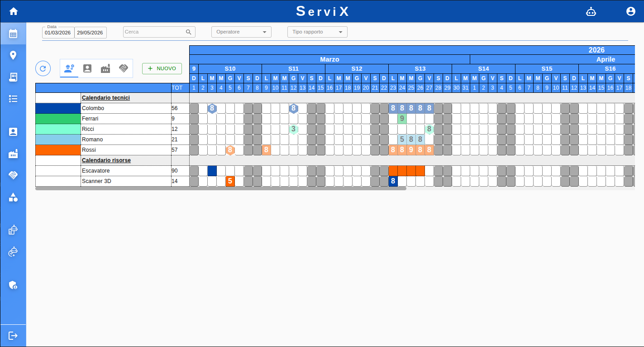Image resolution: width=644 pixels, height=347 pixels.
Task: Click the Marzo month header
Action: pyautogui.click(x=329, y=59)
